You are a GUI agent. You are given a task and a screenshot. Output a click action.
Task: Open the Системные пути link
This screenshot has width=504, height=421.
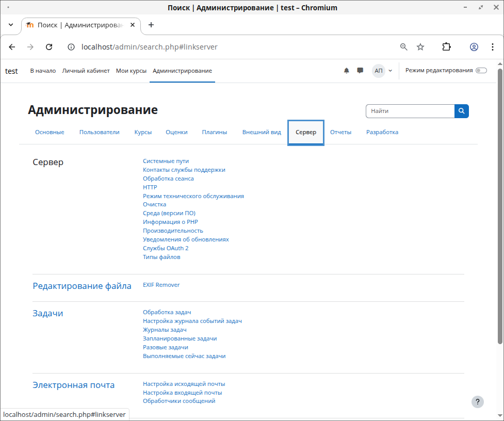[x=166, y=161]
